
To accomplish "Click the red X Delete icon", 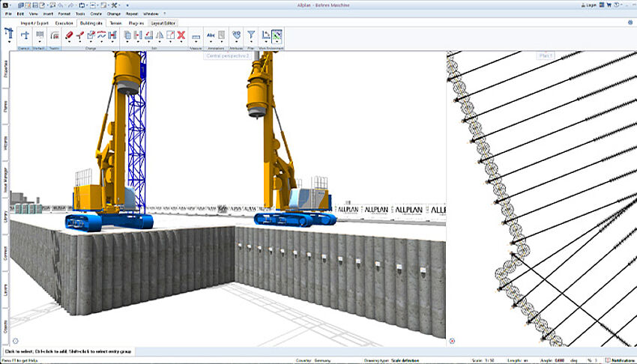I will (x=181, y=35).
